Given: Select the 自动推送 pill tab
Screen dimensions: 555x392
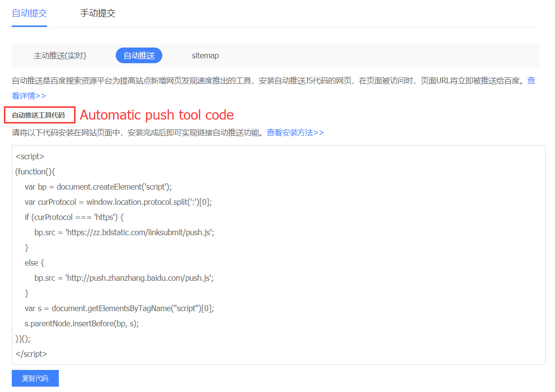Looking at the screenshot, I should point(139,55).
